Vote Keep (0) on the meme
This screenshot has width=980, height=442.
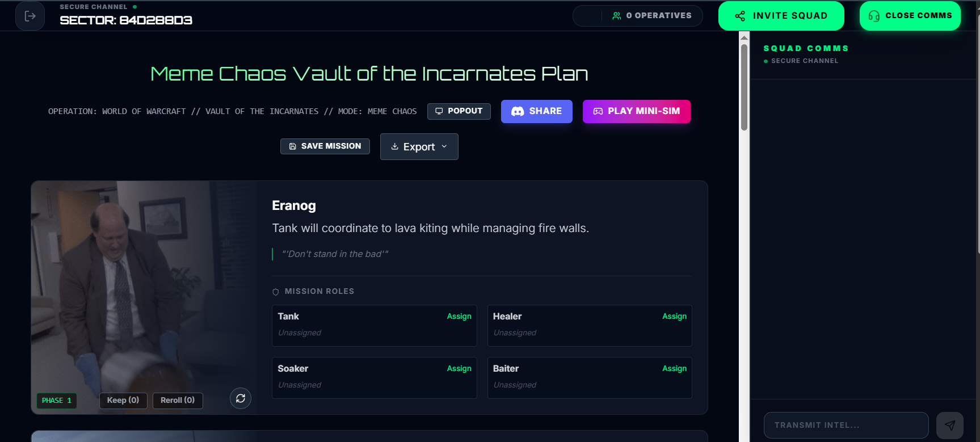pos(123,401)
